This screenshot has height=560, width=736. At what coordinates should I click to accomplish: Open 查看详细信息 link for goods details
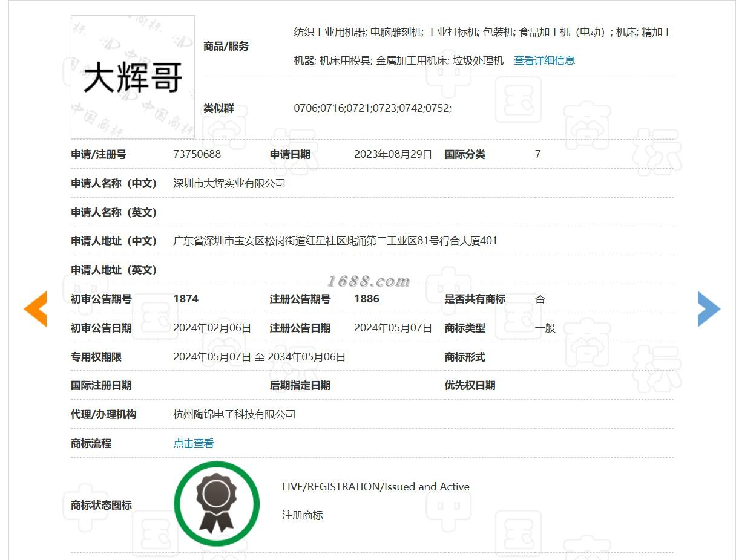[x=544, y=60]
